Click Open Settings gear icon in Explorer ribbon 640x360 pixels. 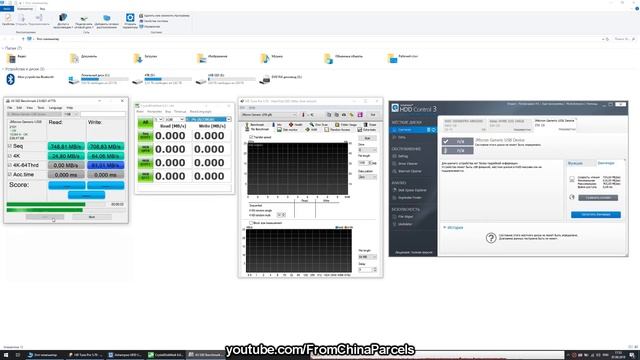click(x=130, y=18)
